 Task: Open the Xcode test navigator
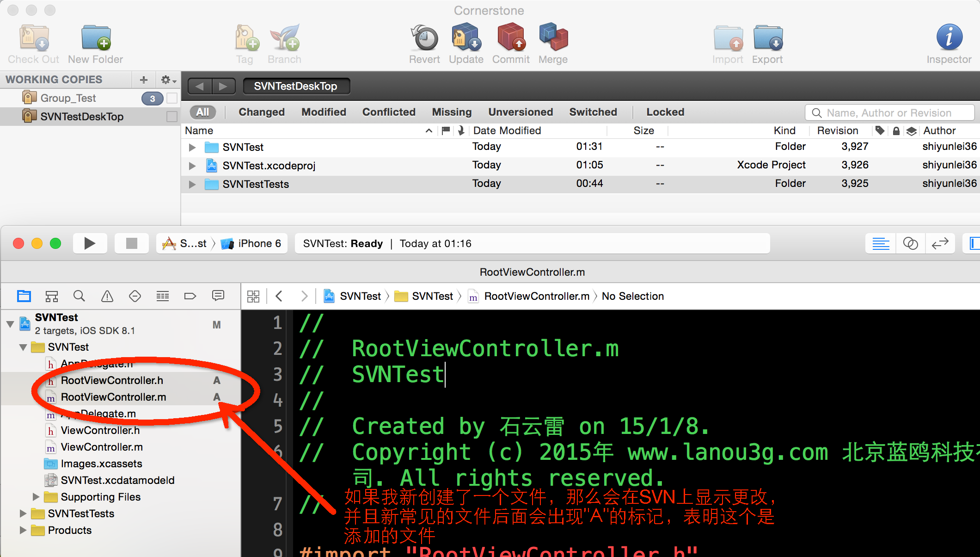(135, 296)
